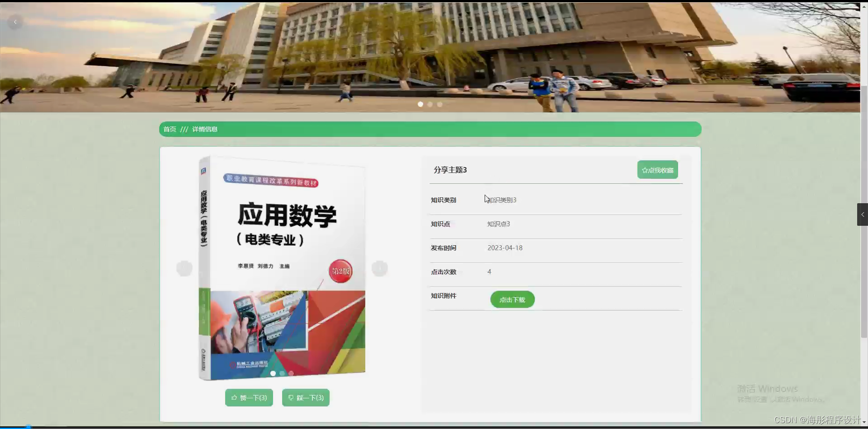Viewport: 868px width, 429px height.
Task: Click previous arrow beside the book cover
Action: (184, 268)
